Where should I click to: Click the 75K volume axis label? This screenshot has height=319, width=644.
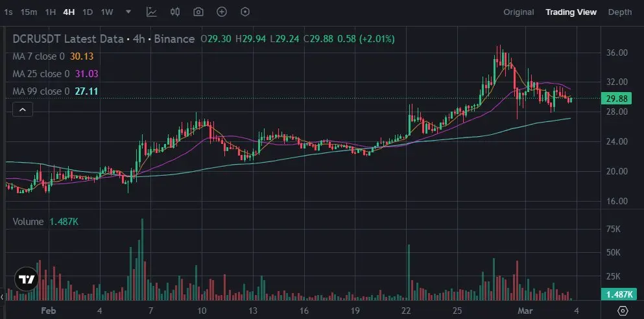click(x=614, y=229)
